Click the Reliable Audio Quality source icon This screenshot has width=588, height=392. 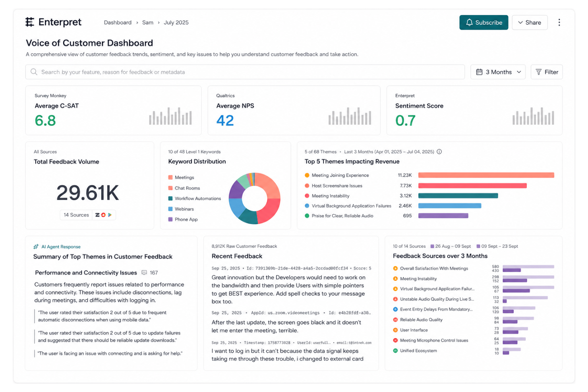click(x=395, y=320)
